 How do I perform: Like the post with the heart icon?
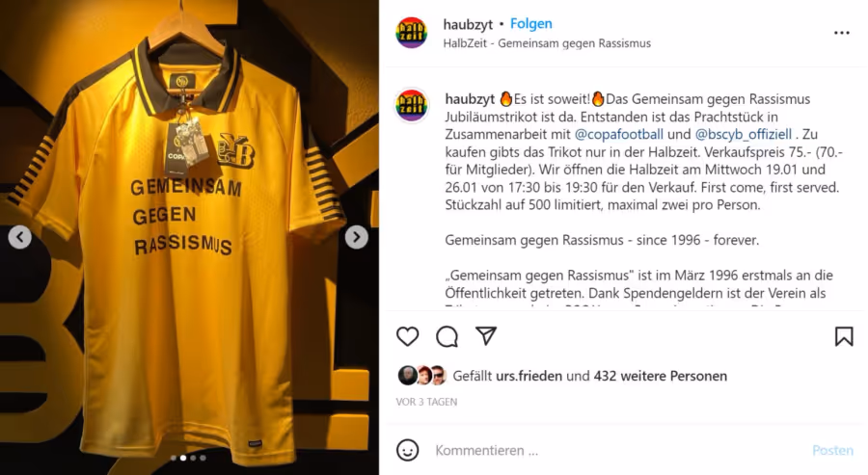pos(407,336)
